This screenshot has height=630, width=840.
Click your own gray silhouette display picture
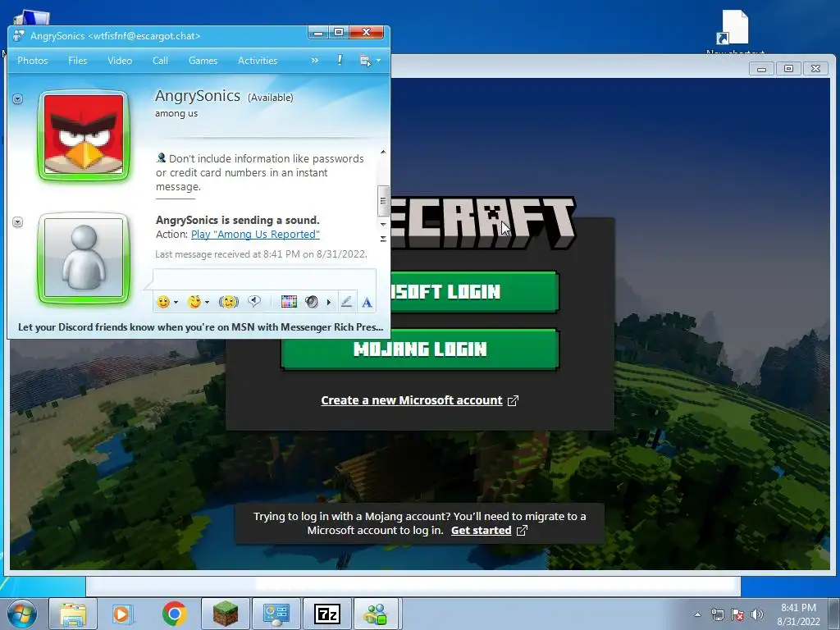coord(84,257)
